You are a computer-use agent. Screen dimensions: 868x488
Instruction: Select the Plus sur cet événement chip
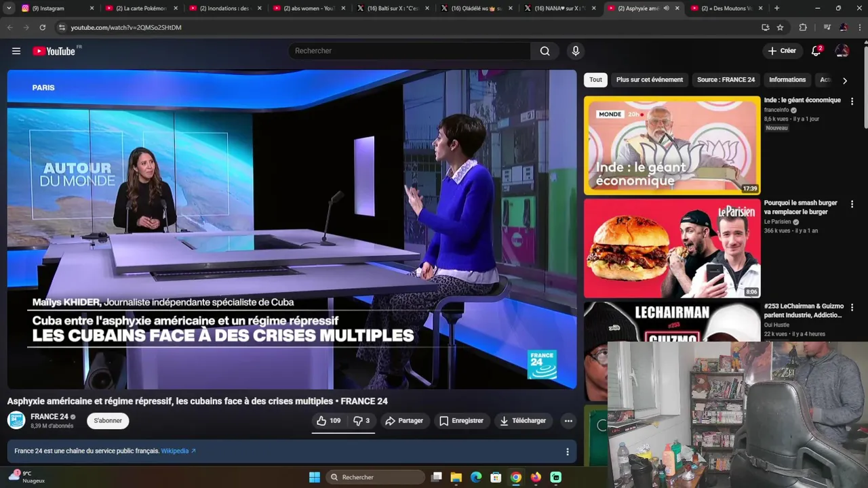pyautogui.click(x=650, y=80)
